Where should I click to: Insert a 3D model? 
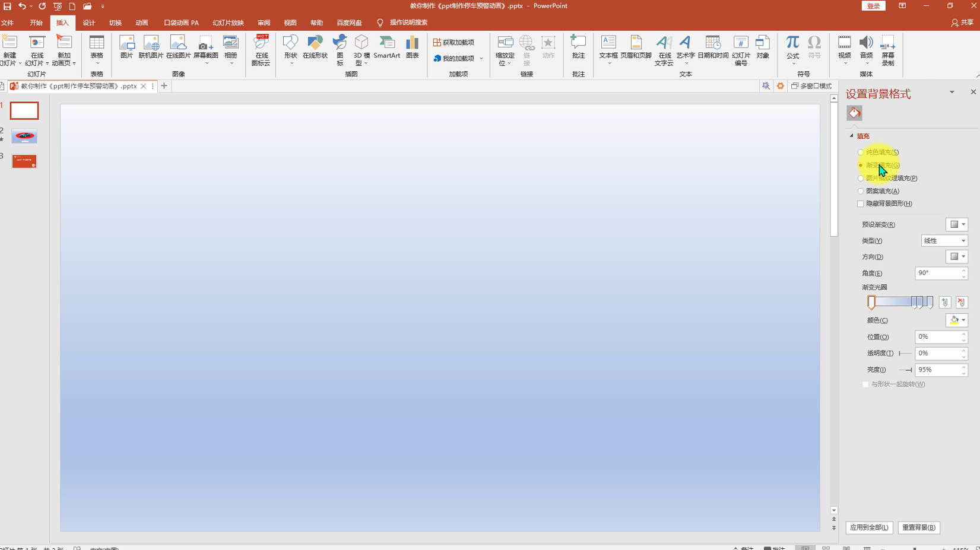pos(361,50)
